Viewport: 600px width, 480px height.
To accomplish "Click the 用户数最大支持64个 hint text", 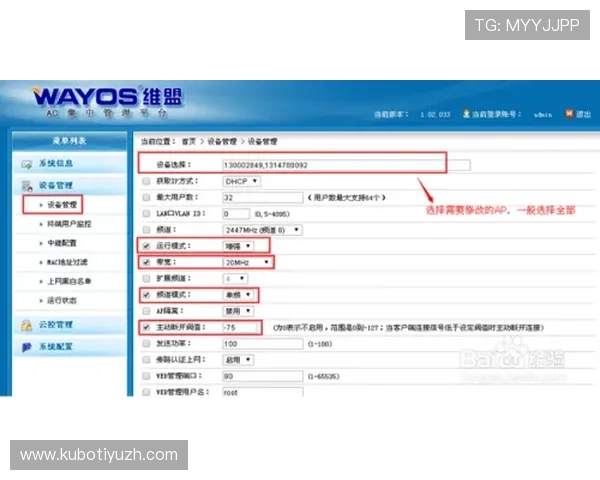I will pos(346,198).
